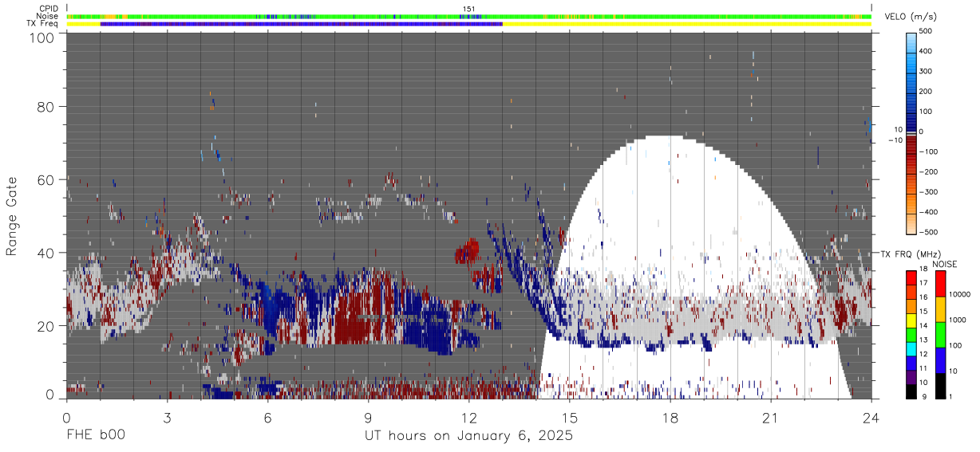
Task: Click the FHE b00 radar beam label
Action: (94, 435)
